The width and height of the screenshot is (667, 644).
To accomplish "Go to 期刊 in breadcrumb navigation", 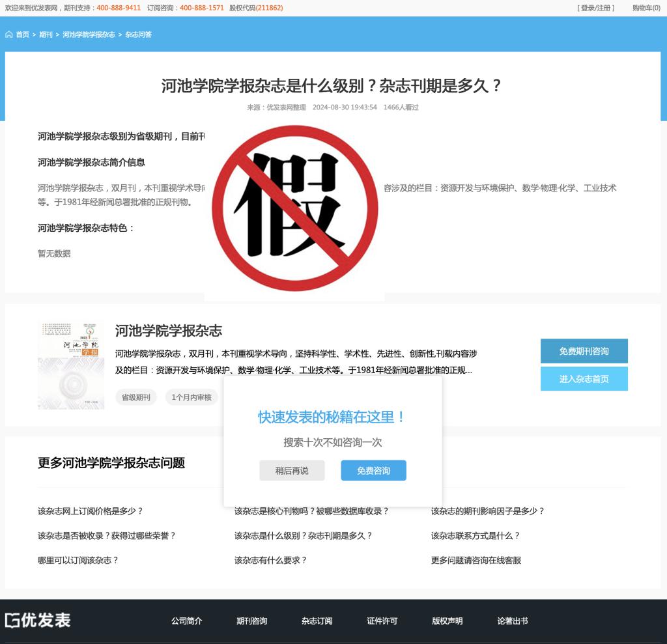I will [x=46, y=35].
